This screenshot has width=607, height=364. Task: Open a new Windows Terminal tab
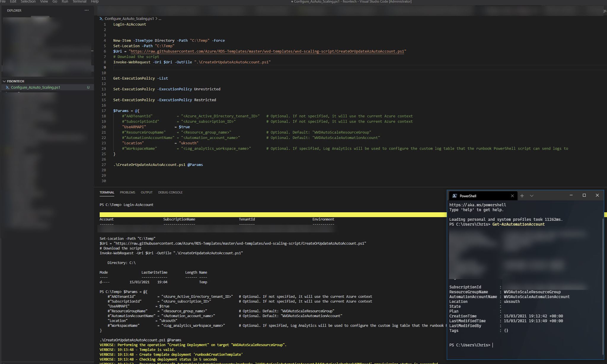522,196
